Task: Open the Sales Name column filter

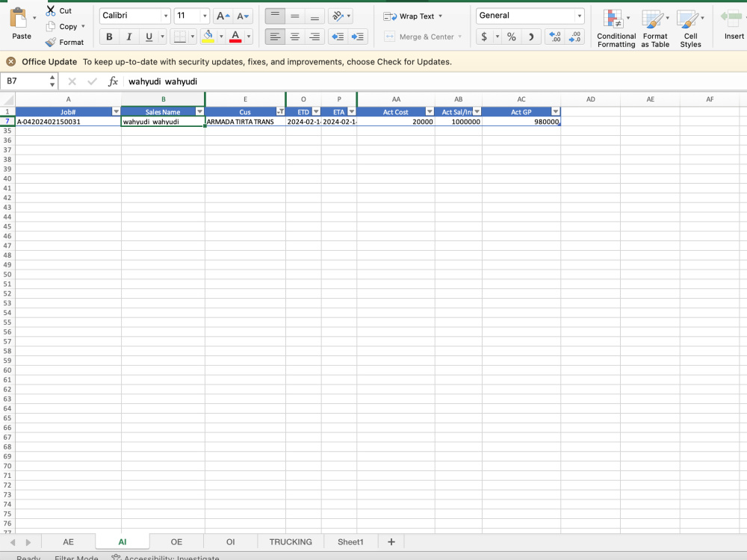Action: tap(199, 111)
